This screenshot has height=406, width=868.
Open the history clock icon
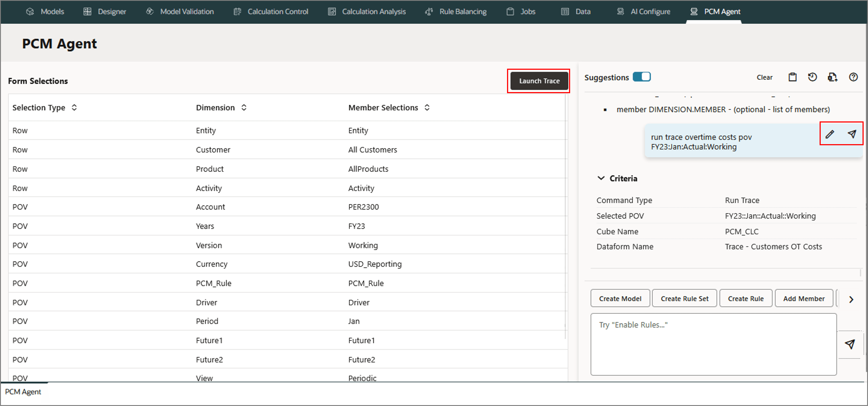pyautogui.click(x=812, y=77)
